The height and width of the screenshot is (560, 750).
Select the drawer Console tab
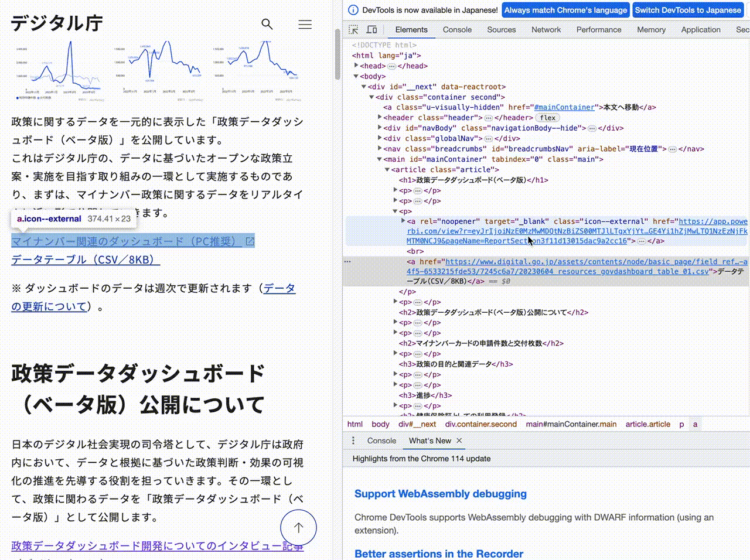[381, 441]
